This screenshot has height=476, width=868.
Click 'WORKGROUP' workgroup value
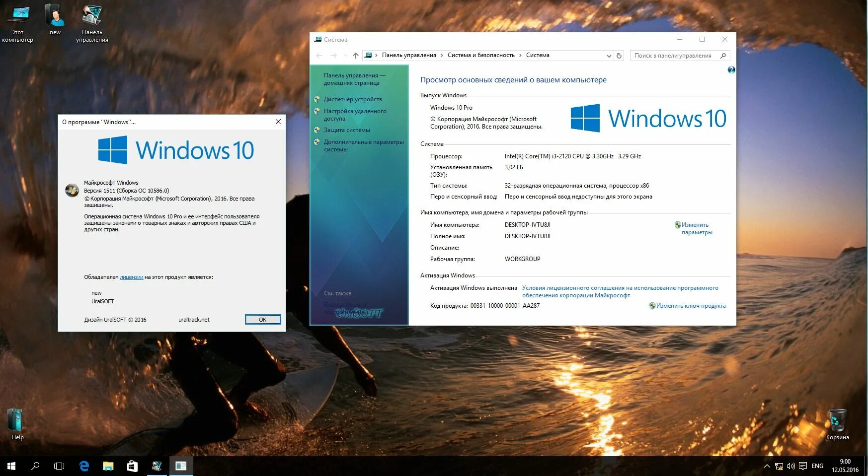(x=522, y=259)
